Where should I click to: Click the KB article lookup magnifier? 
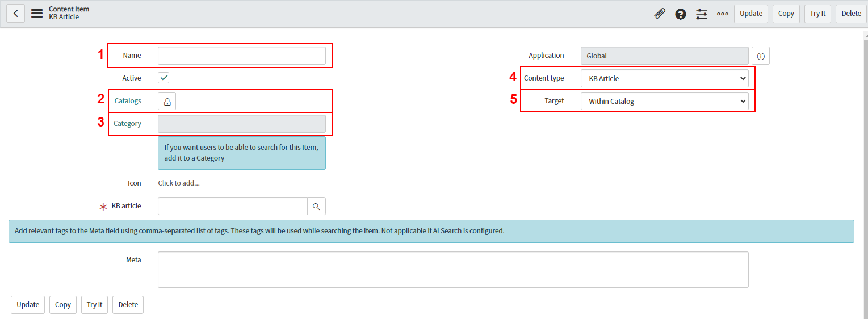316,206
